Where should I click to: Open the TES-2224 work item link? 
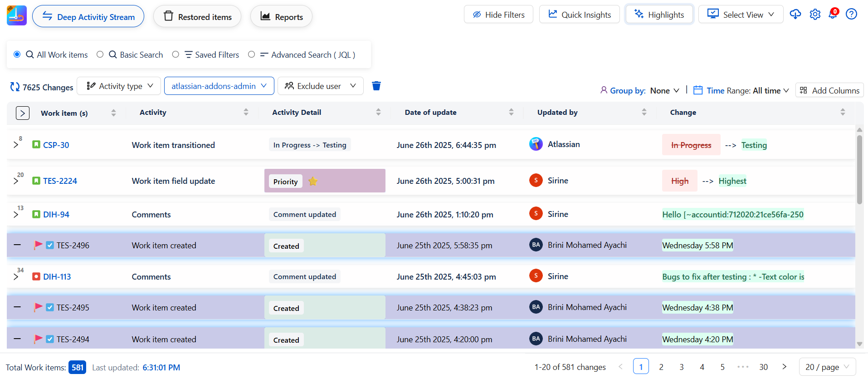[x=60, y=181]
